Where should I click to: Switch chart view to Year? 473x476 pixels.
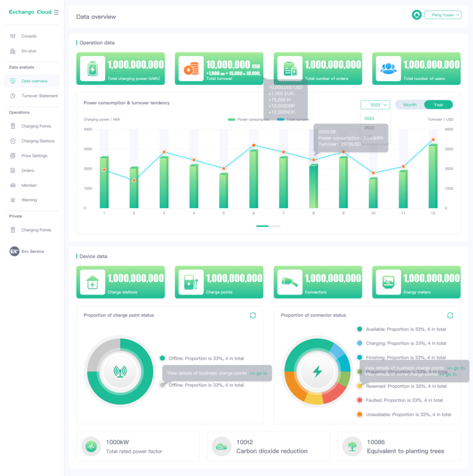[x=439, y=105]
